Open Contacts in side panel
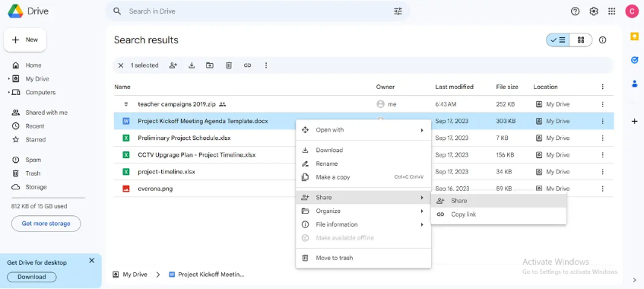The height and width of the screenshot is (289, 644). click(634, 84)
